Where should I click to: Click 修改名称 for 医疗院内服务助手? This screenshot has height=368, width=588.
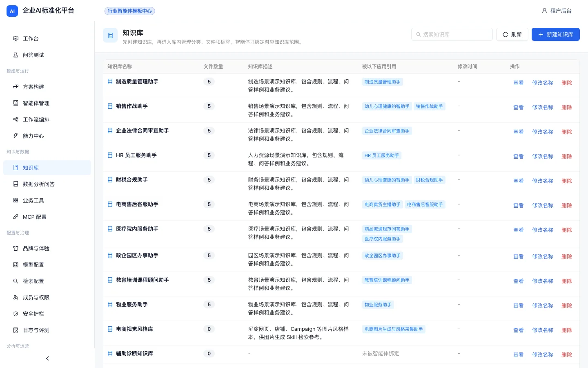coord(543,230)
